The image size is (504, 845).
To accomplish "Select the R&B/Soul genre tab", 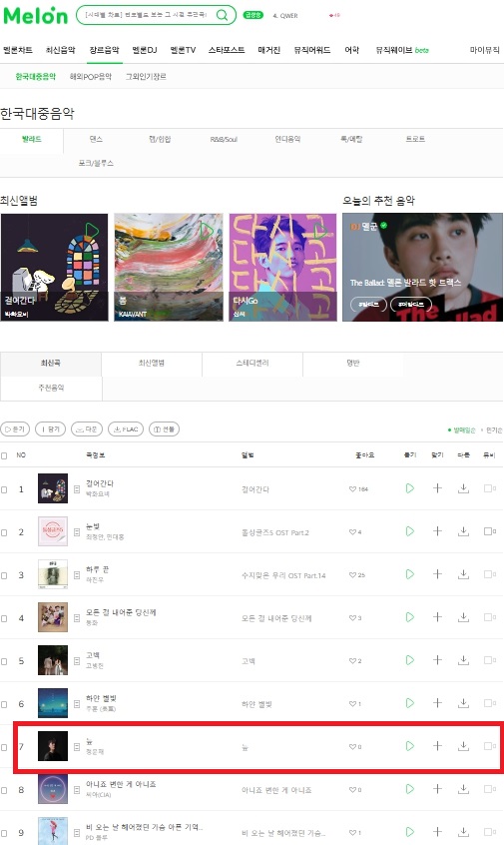I will click(224, 139).
